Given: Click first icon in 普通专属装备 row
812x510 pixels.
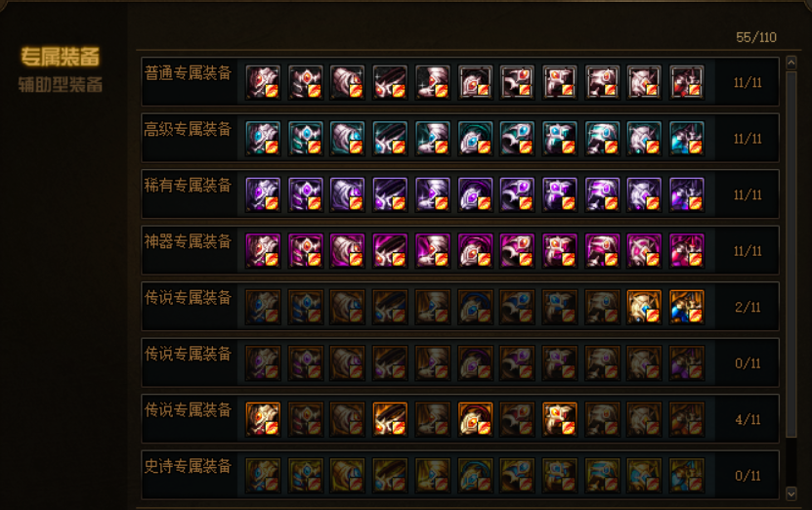Looking at the screenshot, I should pyautogui.click(x=263, y=82).
